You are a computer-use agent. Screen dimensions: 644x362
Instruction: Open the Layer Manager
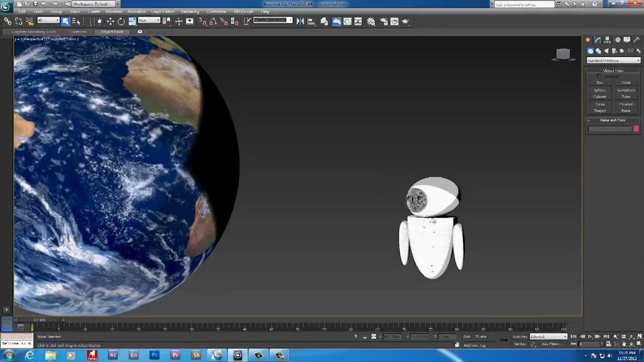click(x=324, y=21)
